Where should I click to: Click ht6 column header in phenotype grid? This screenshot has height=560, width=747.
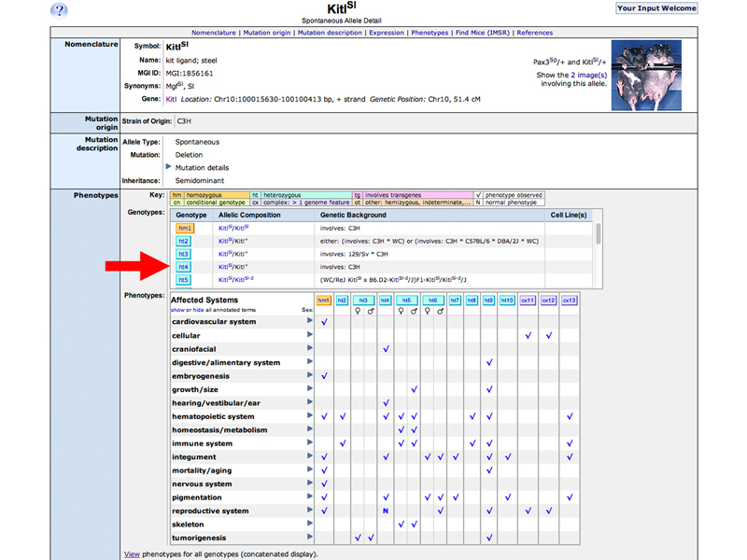pos(432,301)
